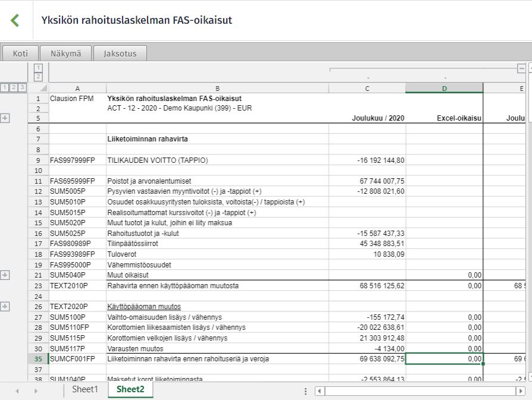Expand the row group at row 26
This screenshot has width=532, height=400.
point(5,307)
